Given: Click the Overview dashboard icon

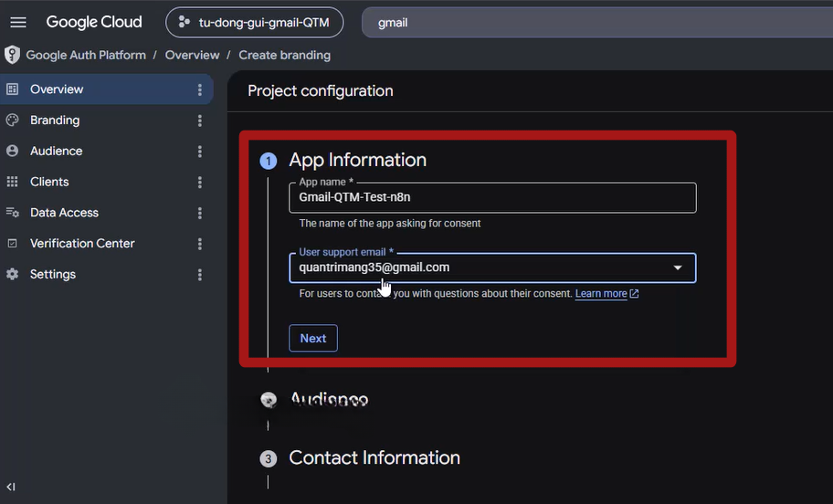Looking at the screenshot, I should (12, 89).
